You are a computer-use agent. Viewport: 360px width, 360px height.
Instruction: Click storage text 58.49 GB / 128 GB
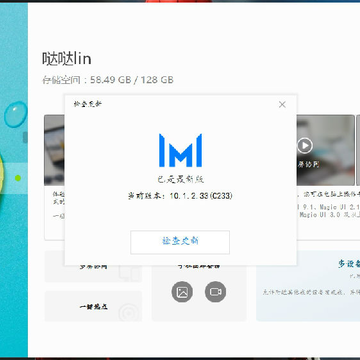[132, 80]
